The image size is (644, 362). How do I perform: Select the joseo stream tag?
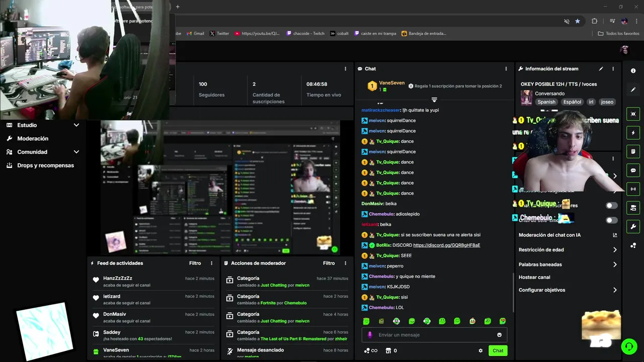607,102
